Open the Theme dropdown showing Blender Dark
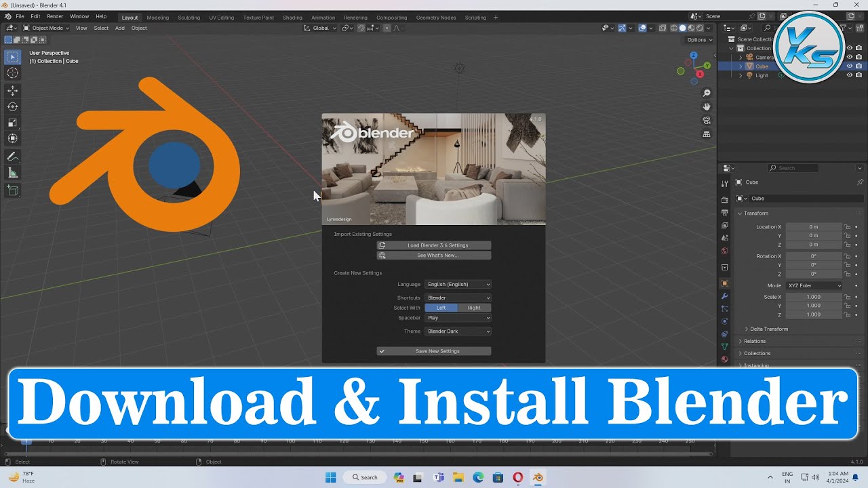Screen dimensions: 868x488 point(458,331)
